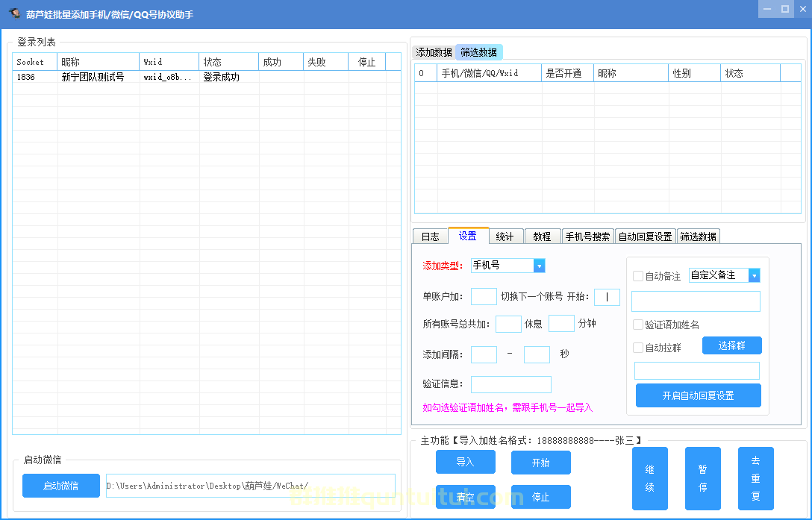Click the 选择群 button
The image size is (812, 520).
731,345
